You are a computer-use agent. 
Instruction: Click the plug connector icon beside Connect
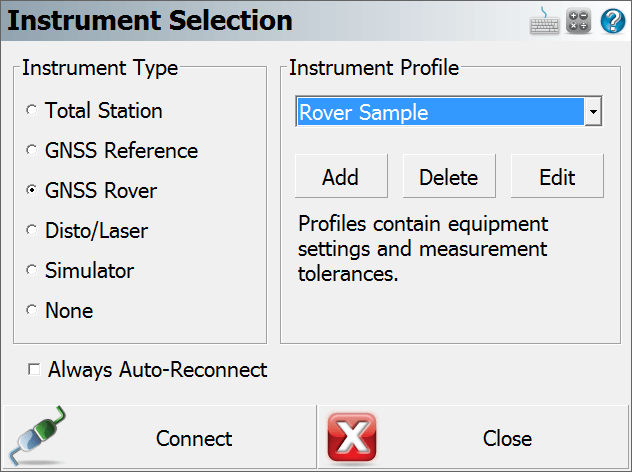[x=37, y=436]
